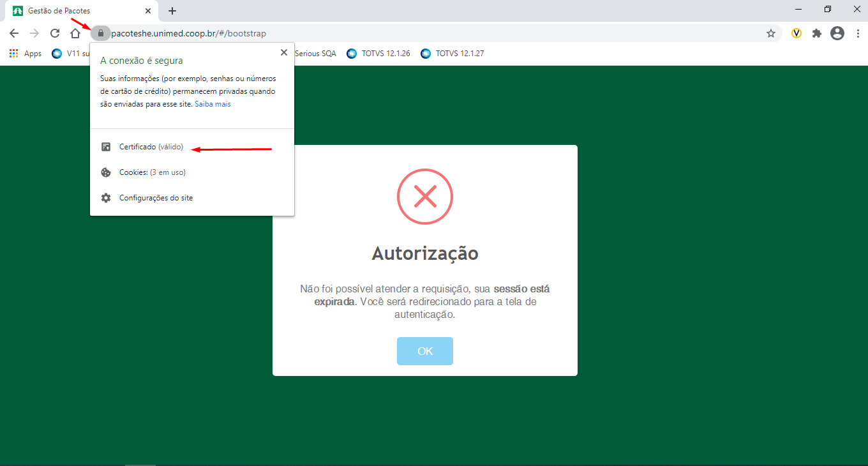Click the browser back arrow
The width and height of the screenshot is (868, 466).
click(x=14, y=33)
